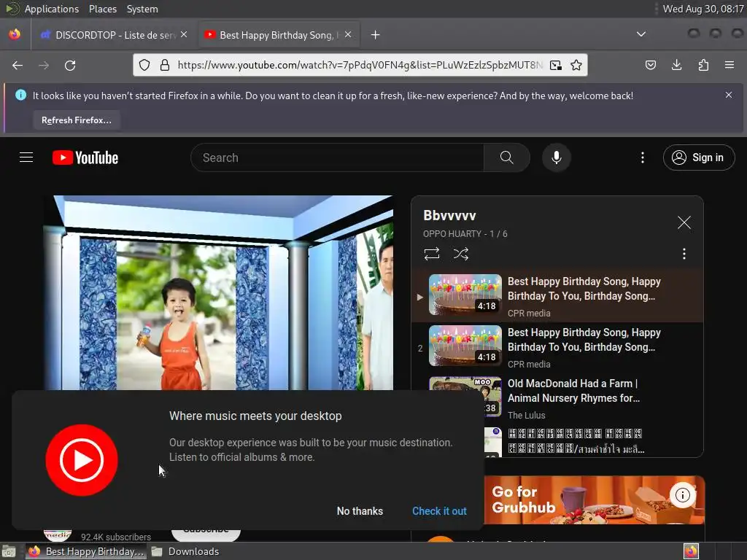View site security padlock info
Viewport: 747px width, 560px height.
(x=165, y=65)
